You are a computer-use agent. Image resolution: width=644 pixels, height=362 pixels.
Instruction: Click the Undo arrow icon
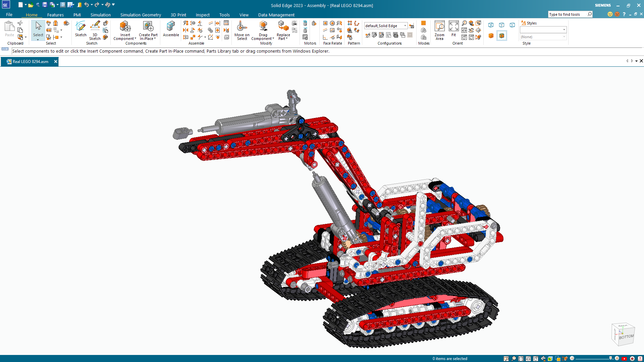[x=87, y=5]
